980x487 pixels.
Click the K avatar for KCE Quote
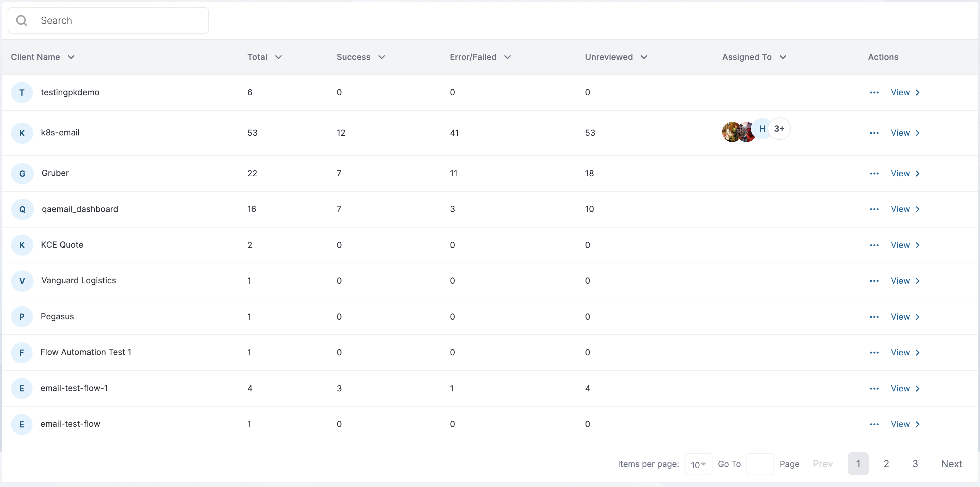[22, 245]
